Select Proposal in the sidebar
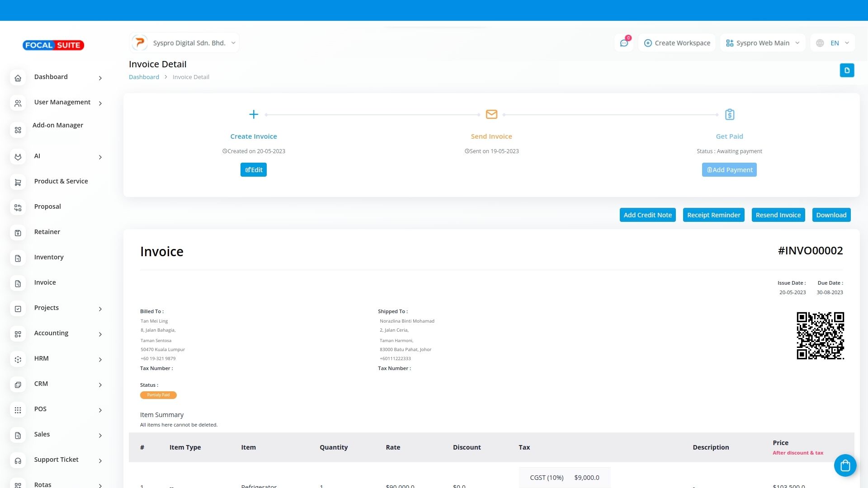This screenshot has height=488, width=868. pyautogui.click(x=47, y=207)
